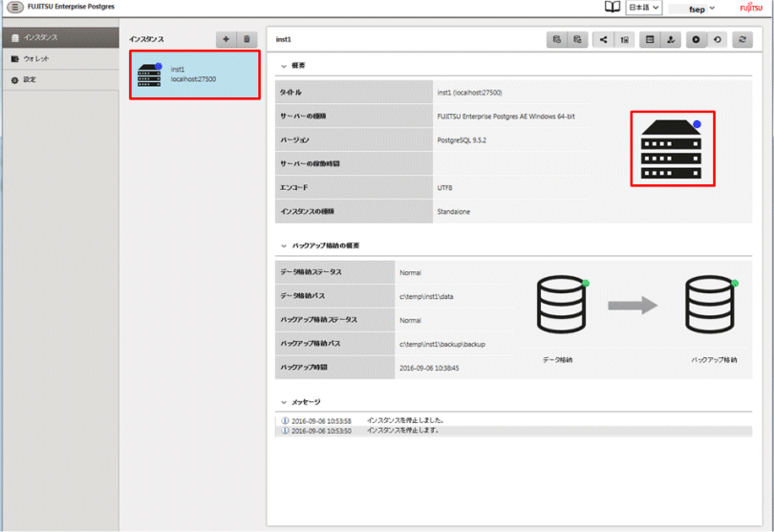
Task: Select ウォレット in the sidebar
Action: 61,58
